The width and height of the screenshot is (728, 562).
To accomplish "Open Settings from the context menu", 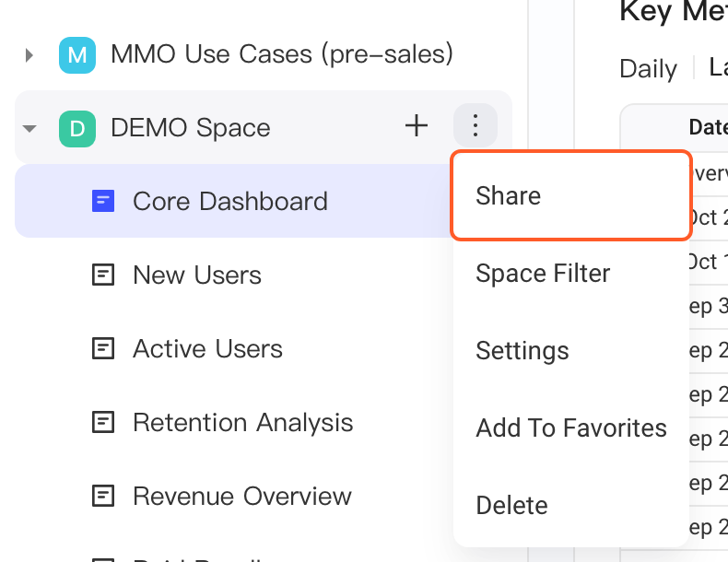I will click(x=571, y=350).
